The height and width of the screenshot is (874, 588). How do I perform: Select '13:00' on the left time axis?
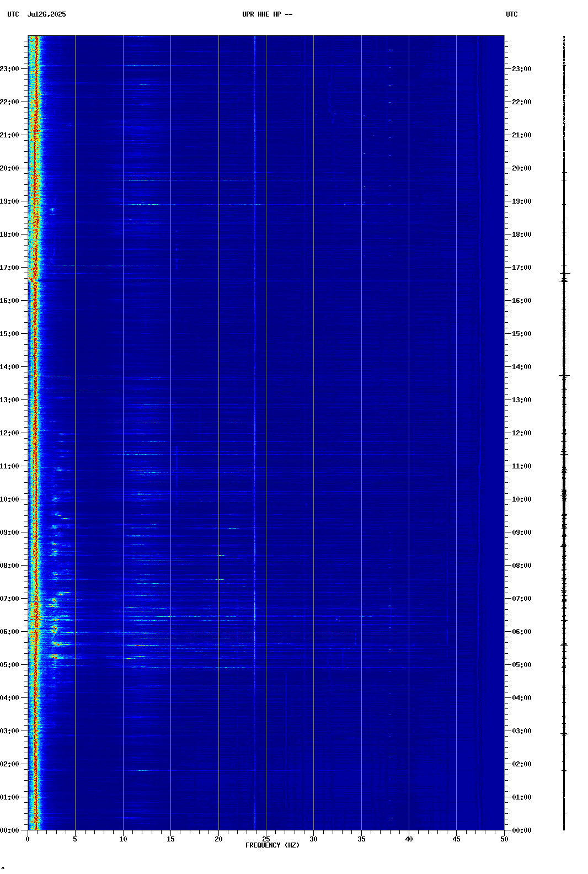pos(9,400)
